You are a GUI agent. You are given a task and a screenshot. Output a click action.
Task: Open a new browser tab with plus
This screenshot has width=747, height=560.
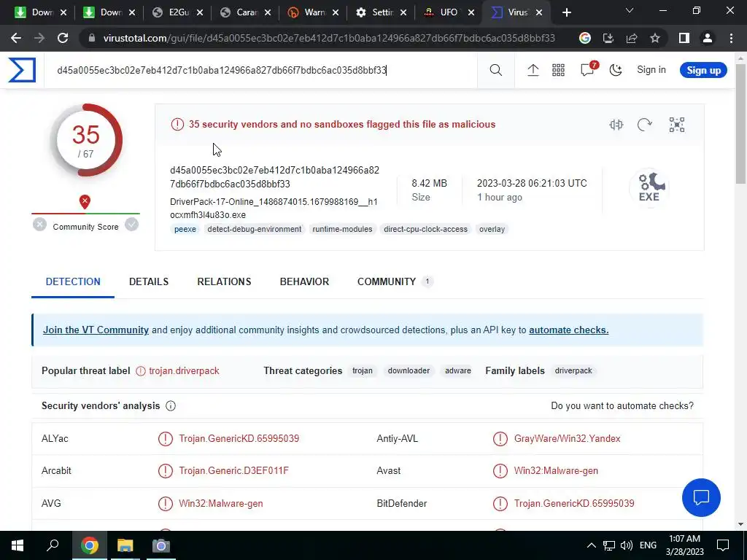(x=566, y=12)
